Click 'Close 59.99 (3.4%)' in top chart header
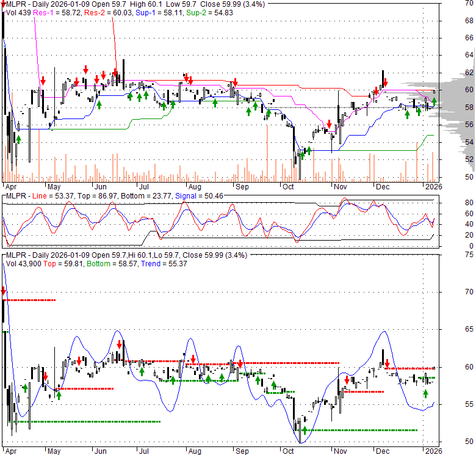Screen dimensions: 476x455 tap(232, 4)
